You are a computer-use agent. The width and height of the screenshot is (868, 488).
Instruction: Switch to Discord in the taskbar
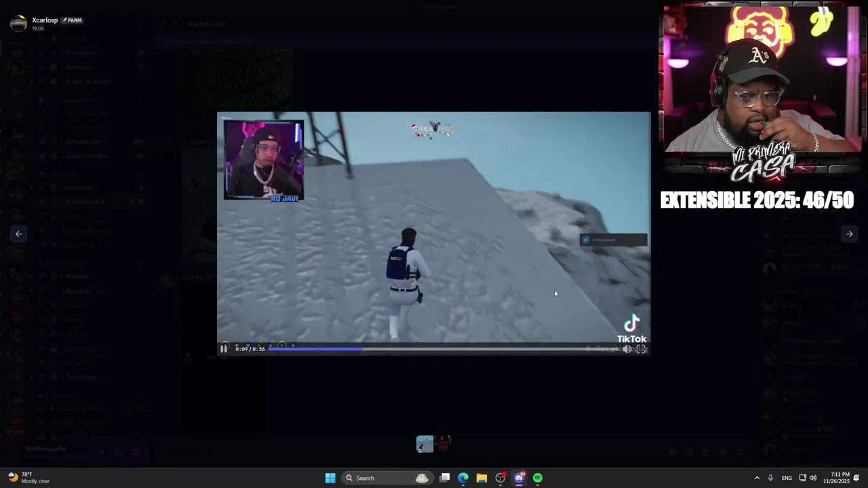(519, 478)
